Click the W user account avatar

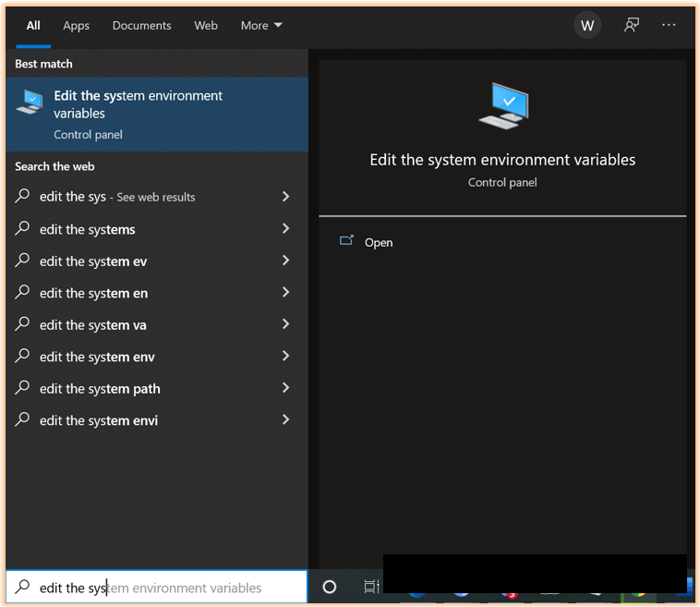pyautogui.click(x=587, y=26)
